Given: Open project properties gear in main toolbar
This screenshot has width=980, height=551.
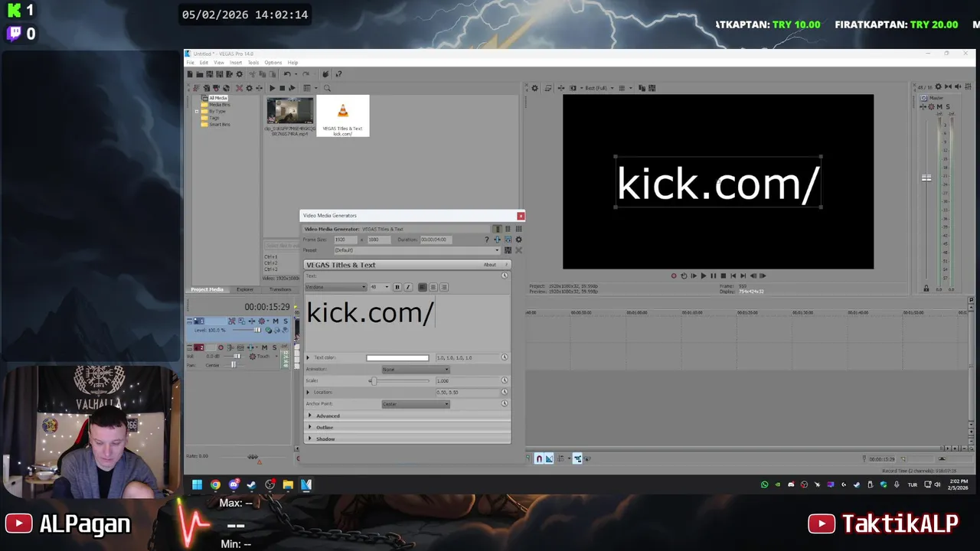Looking at the screenshot, I should (x=240, y=74).
